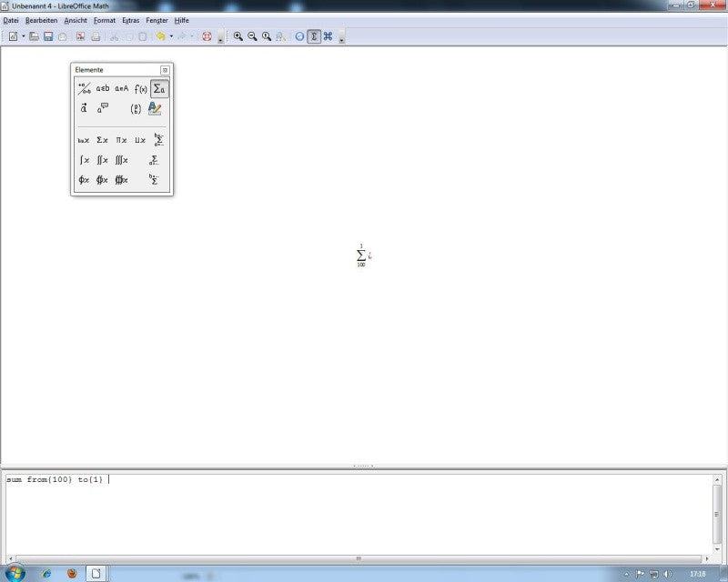Open the Fenster menu
Screen dimensions: 728x582
click(157, 20)
